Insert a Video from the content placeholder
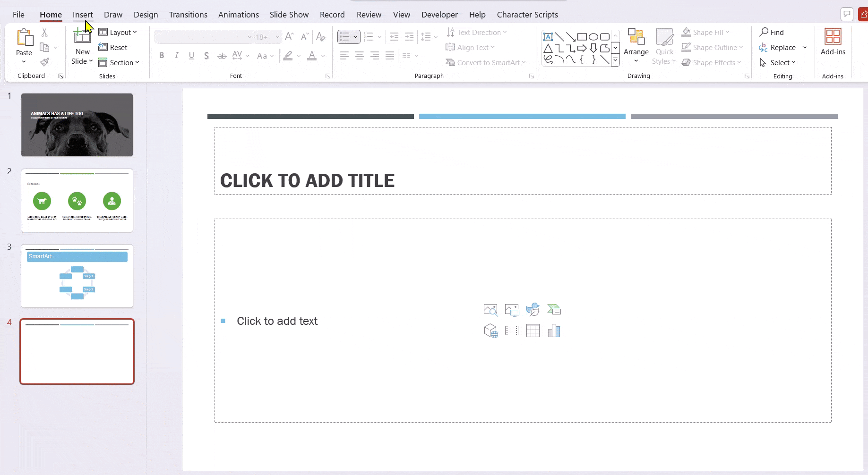The height and width of the screenshot is (475, 868). pyautogui.click(x=512, y=331)
